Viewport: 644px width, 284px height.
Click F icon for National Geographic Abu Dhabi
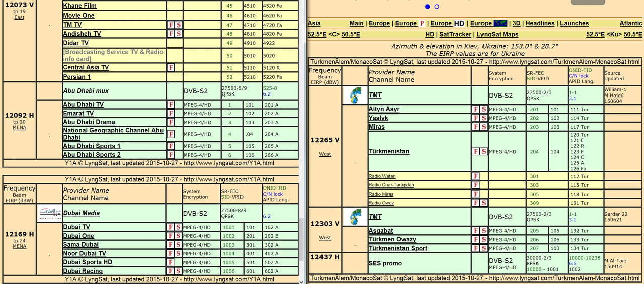pyautogui.click(x=171, y=134)
